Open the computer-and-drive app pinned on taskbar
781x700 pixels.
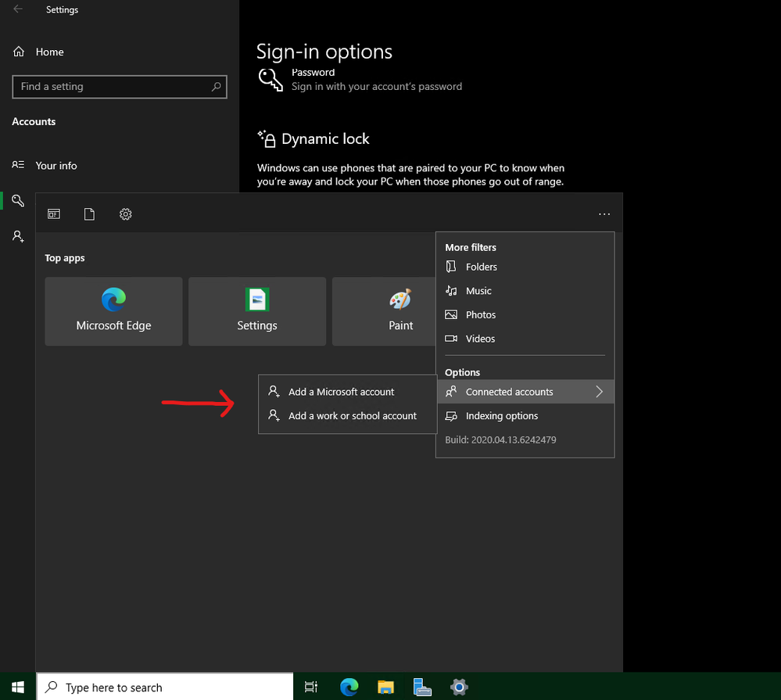coord(422,687)
